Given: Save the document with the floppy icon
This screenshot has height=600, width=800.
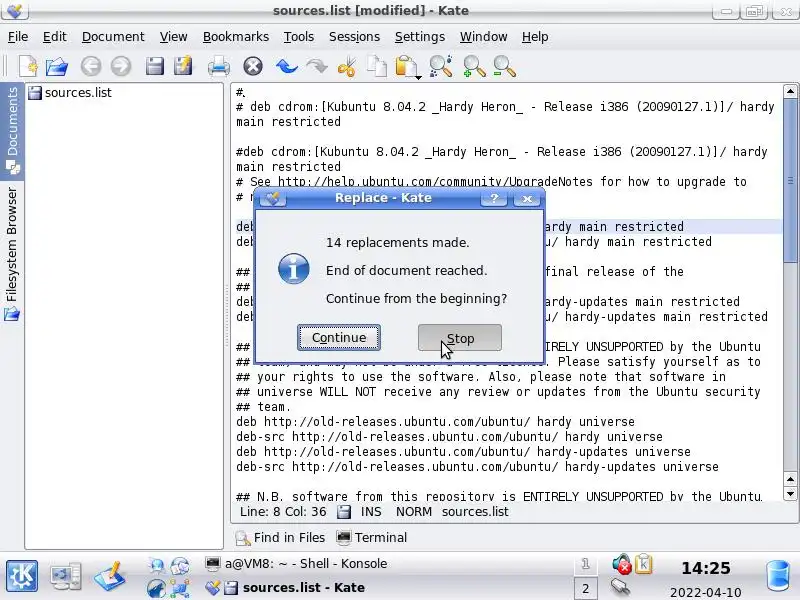Looking at the screenshot, I should pyautogui.click(x=155, y=66).
